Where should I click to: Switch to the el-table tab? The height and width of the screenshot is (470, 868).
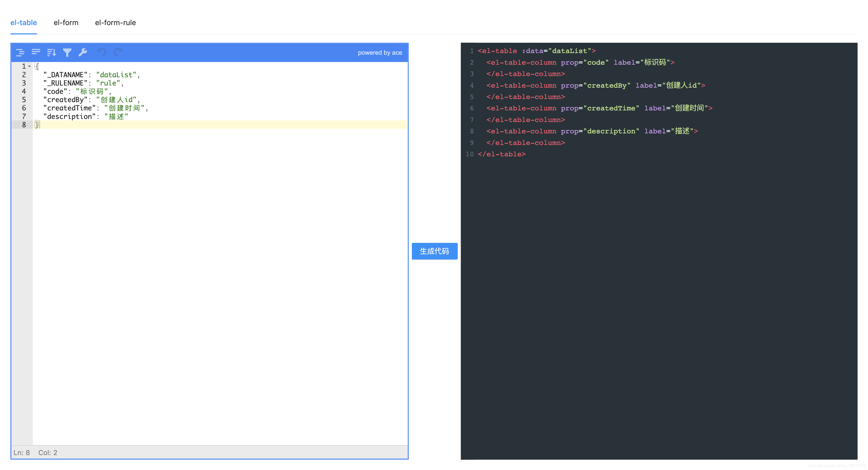[x=24, y=23]
